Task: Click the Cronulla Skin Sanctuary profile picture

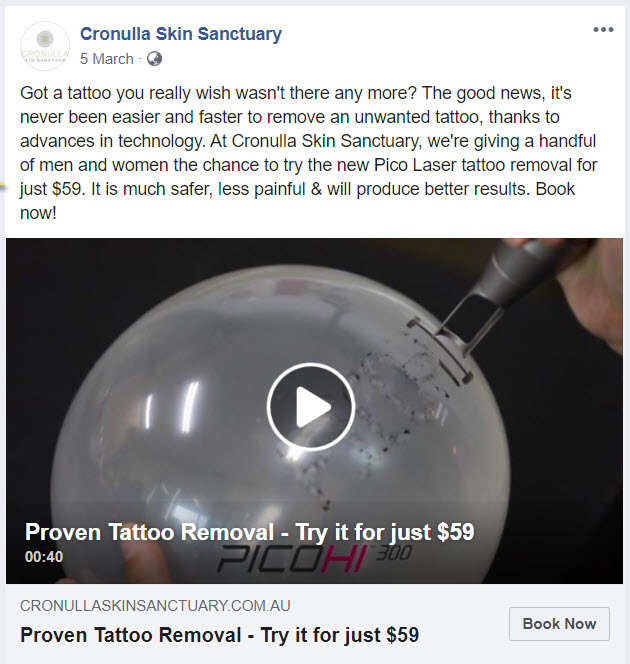Action: tap(45, 46)
